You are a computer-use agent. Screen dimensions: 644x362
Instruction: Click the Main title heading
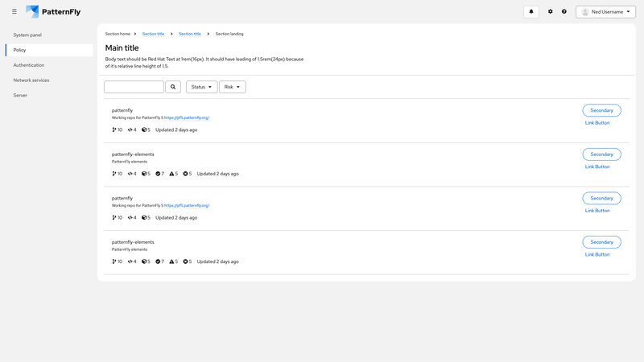pos(122,48)
